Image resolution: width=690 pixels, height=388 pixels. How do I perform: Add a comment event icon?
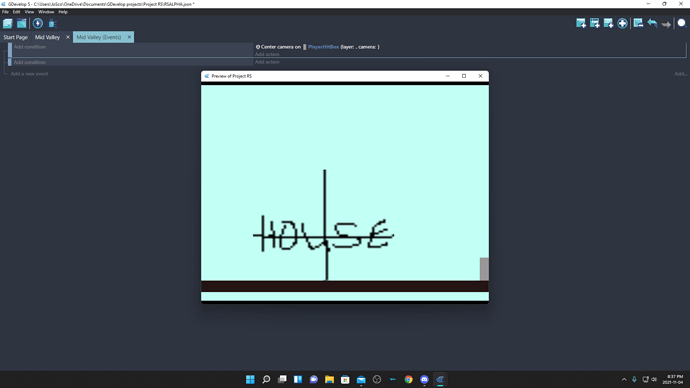pyautogui.click(x=609, y=23)
